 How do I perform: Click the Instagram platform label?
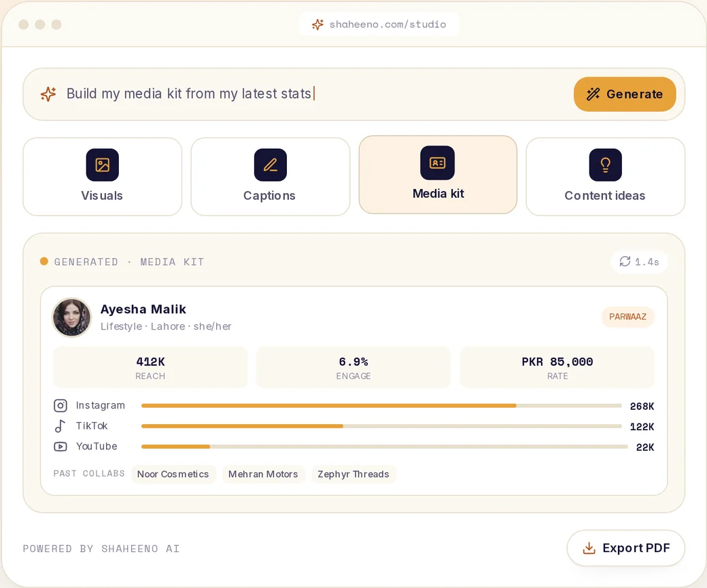click(x=100, y=405)
